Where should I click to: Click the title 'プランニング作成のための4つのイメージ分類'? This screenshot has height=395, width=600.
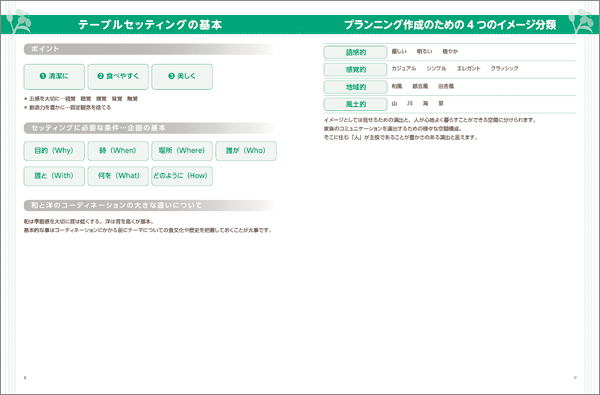click(450, 25)
